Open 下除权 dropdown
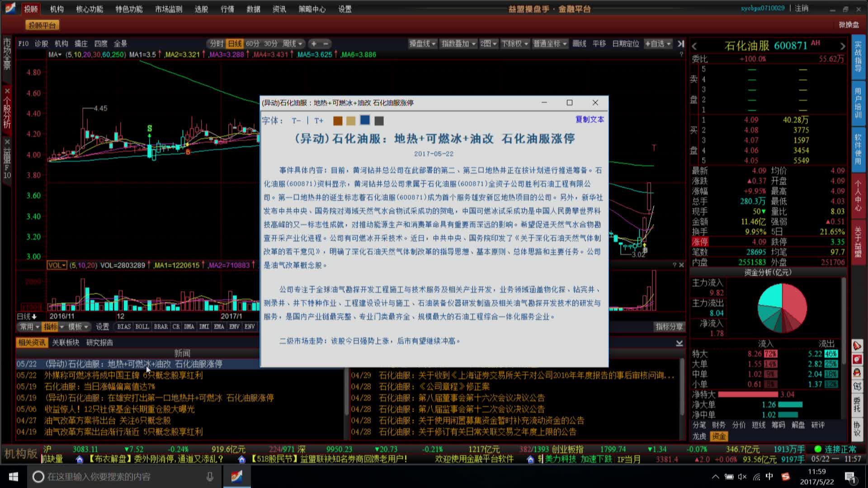This screenshot has height=488, width=868. click(515, 44)
